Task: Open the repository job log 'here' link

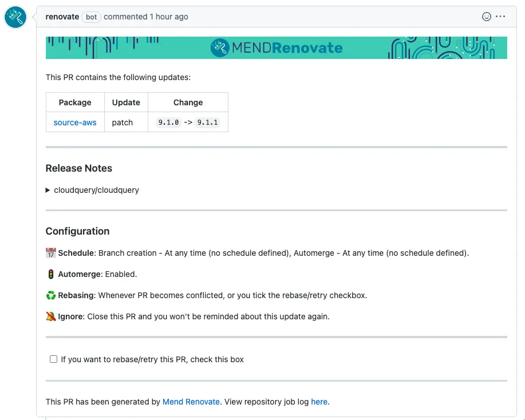Action: pyautogui.click(x=319, y=402)
